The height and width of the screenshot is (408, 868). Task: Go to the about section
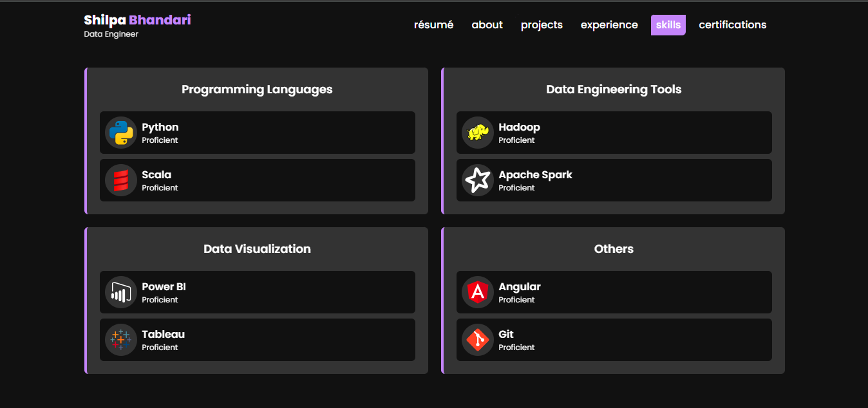coord(487,25)
